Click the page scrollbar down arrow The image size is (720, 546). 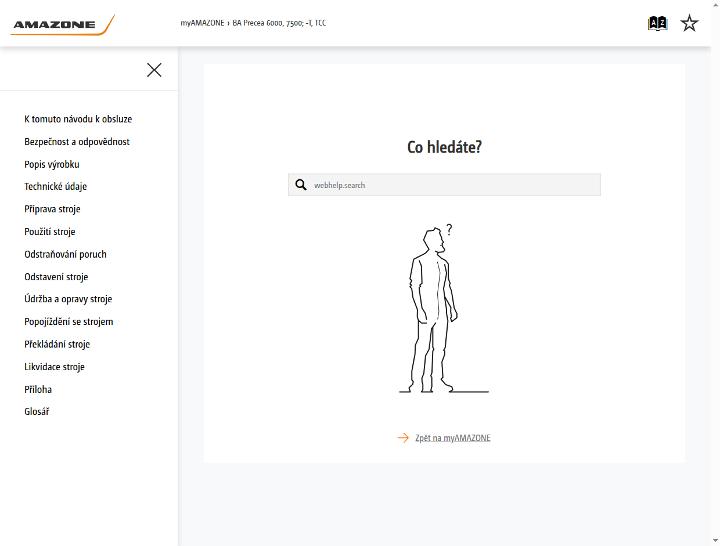(x=715, y=541)
